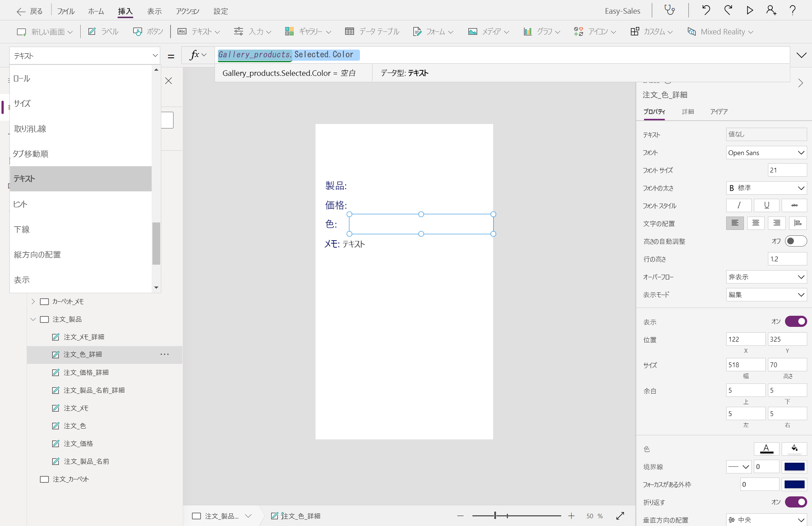Open the フォーム dropdown
Viewport: 812px width, 526px height.
click(433, 31)
